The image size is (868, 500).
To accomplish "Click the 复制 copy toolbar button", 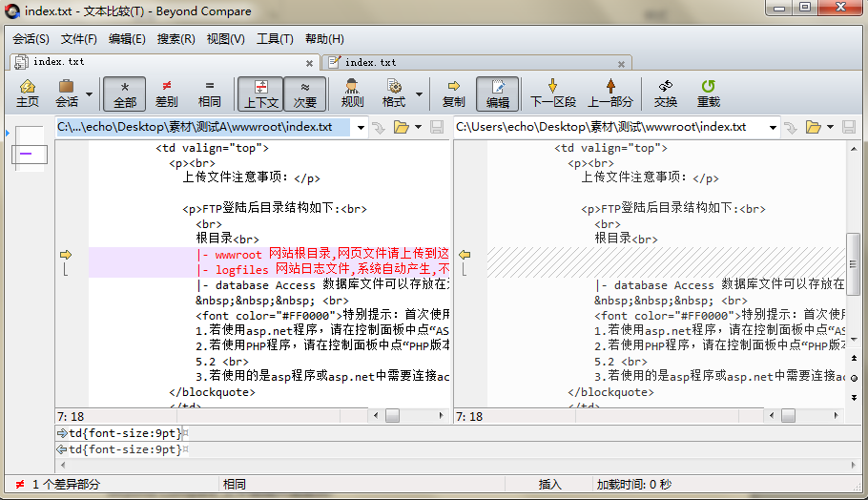I will click(x=453, y=94).
